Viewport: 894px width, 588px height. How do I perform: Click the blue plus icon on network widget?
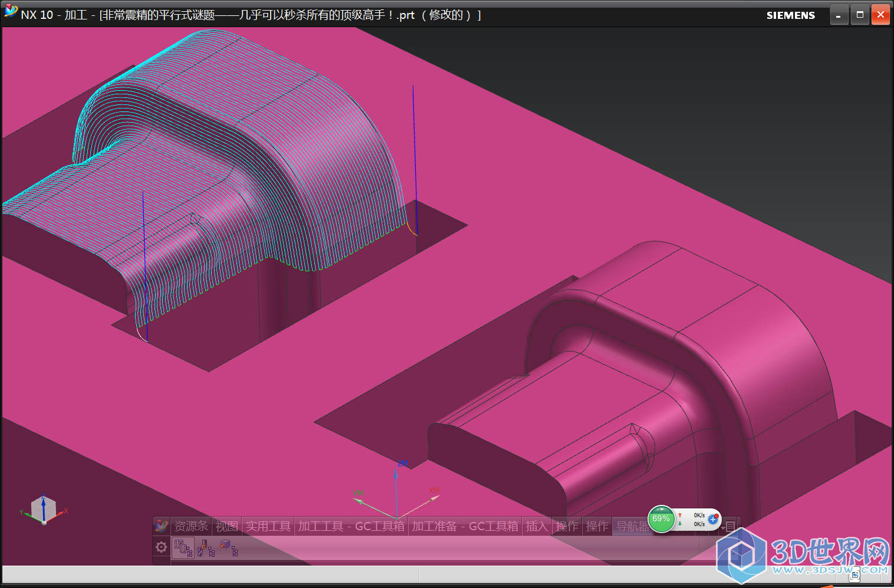[713, 520]
